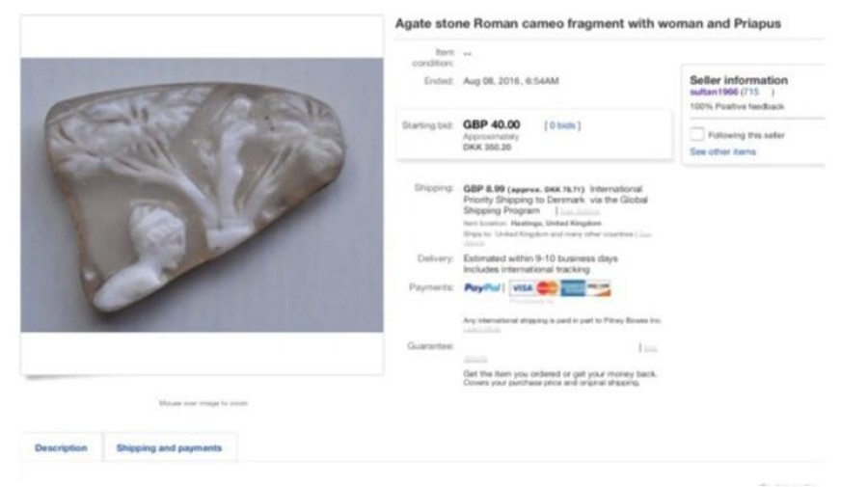Click the See details link under Guarantee
This screenshot has height=487, width=868.
650,347
